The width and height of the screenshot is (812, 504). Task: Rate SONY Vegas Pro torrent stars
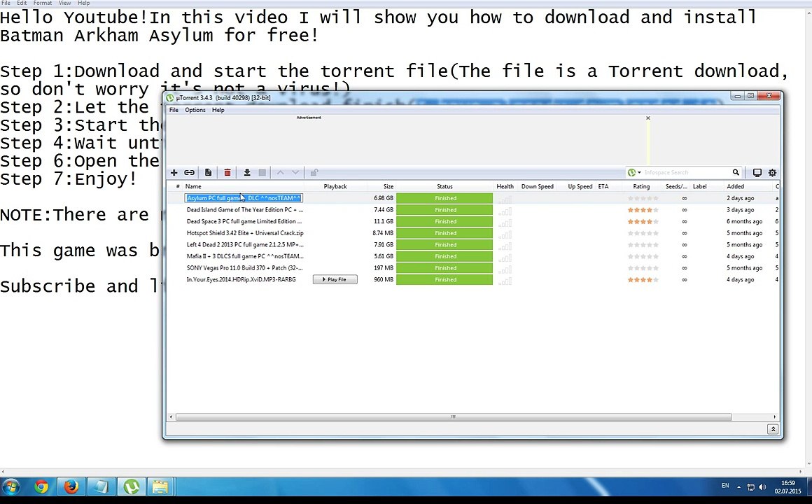click(643, 268)
